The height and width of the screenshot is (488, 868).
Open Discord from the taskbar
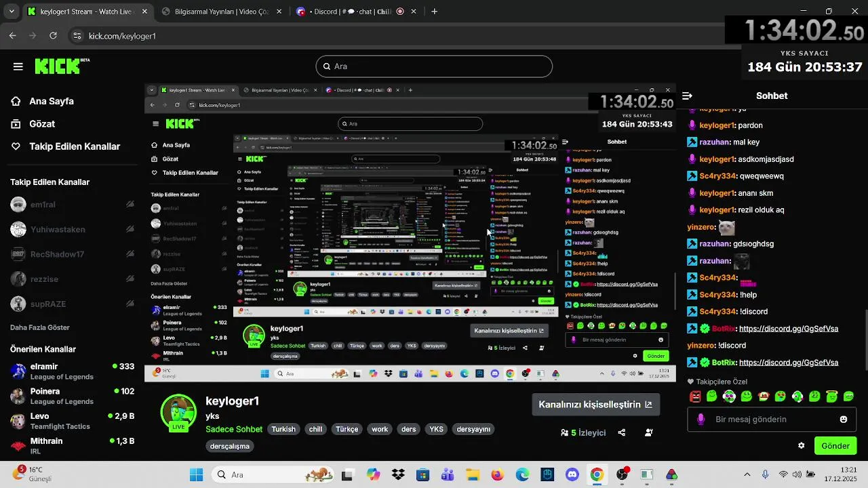click(x=572, y=474)
